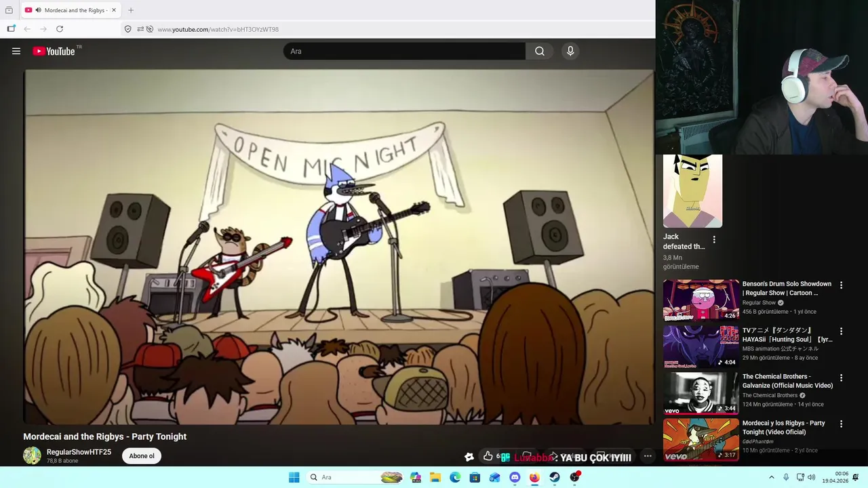Open 'Benson's Drum Solo Showdown' title link

coord(787,289)
